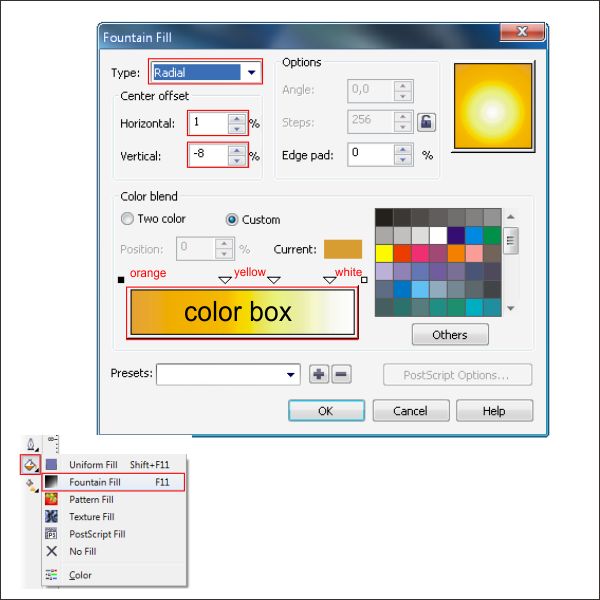Pick the black palette swatch
Image resolution: width=600 pixels, height=600 pixels.
tap(384, 217)
